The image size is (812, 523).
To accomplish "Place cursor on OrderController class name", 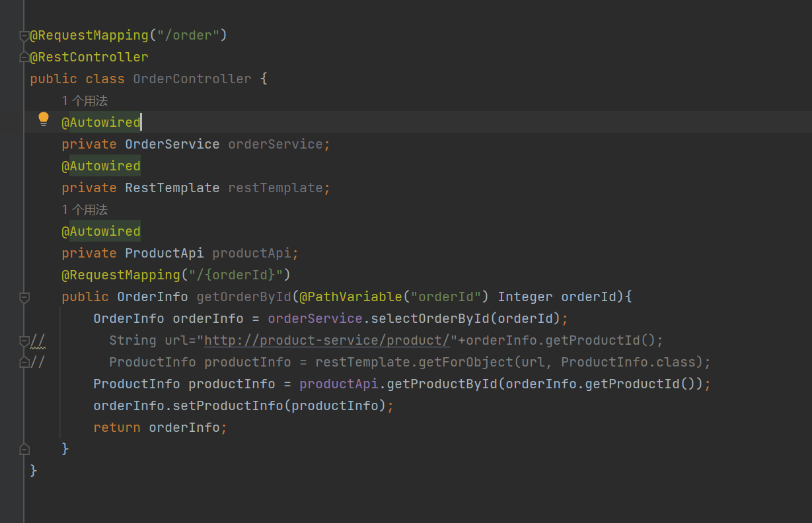I will [192, 79].
